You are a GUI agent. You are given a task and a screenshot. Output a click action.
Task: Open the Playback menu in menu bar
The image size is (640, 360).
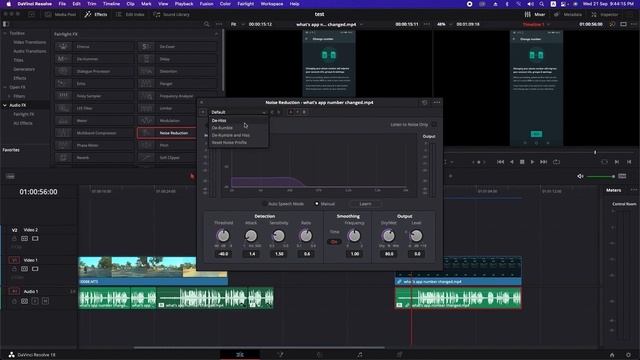tap(184, 4)
